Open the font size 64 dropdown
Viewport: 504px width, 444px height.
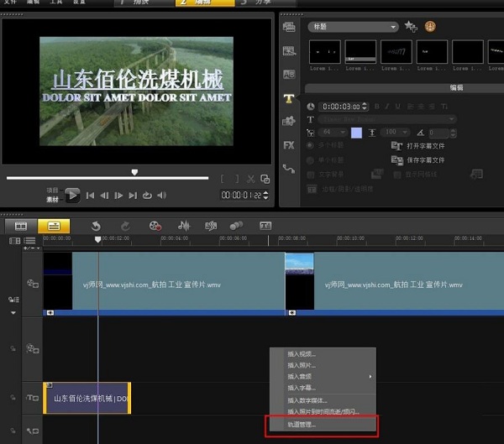pyautogui.click(x=332, y=132)
